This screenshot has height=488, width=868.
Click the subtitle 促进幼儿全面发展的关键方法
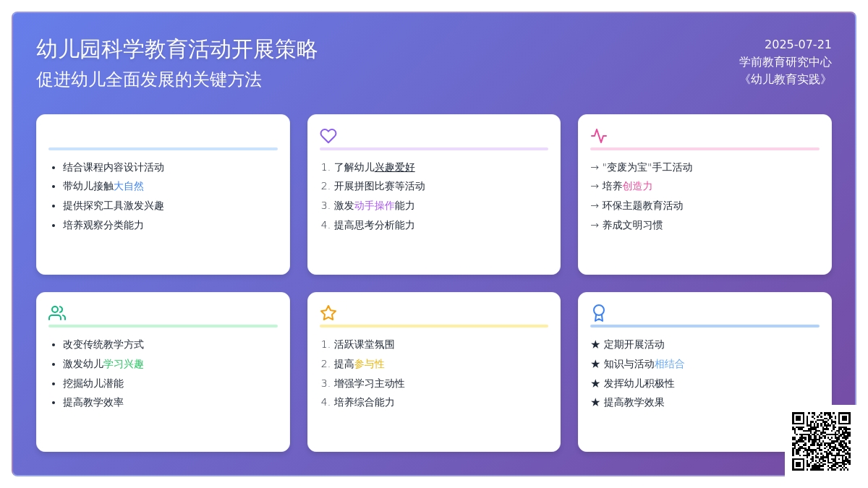tap(149, 80)
